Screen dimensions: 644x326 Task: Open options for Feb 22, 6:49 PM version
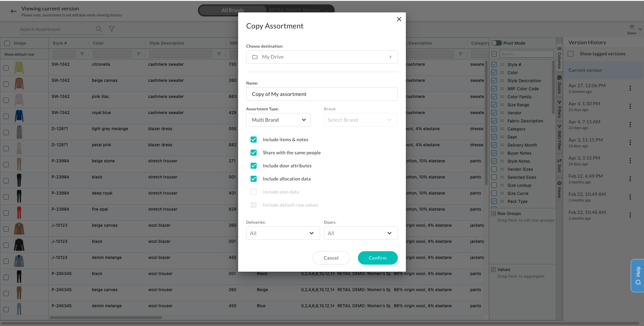pos(630,179)
